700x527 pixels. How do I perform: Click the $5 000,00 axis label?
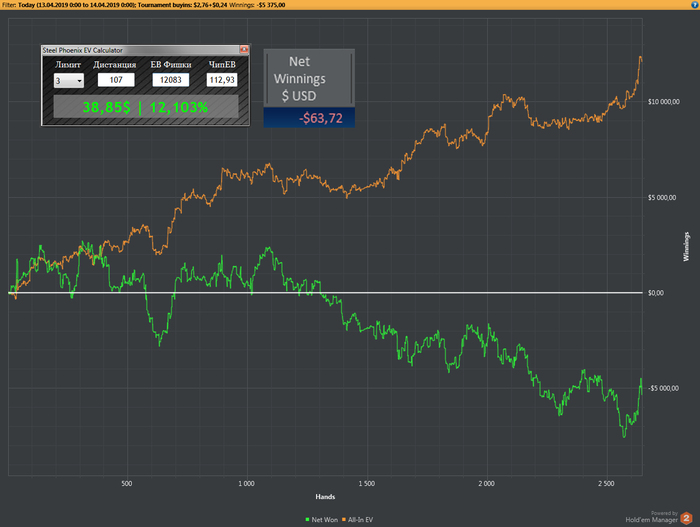(x=662, y=197)
